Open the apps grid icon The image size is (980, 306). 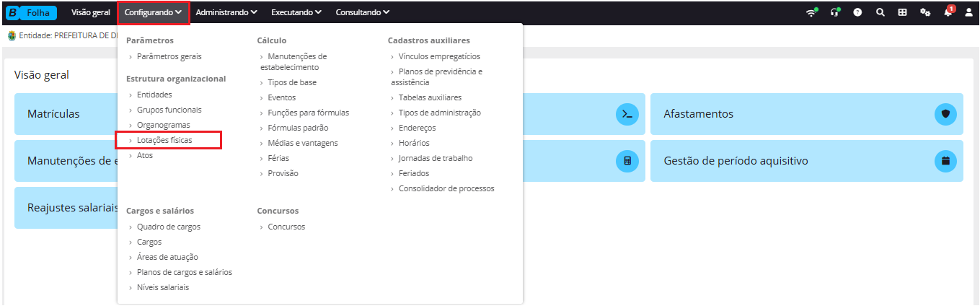tap(902, 12)
